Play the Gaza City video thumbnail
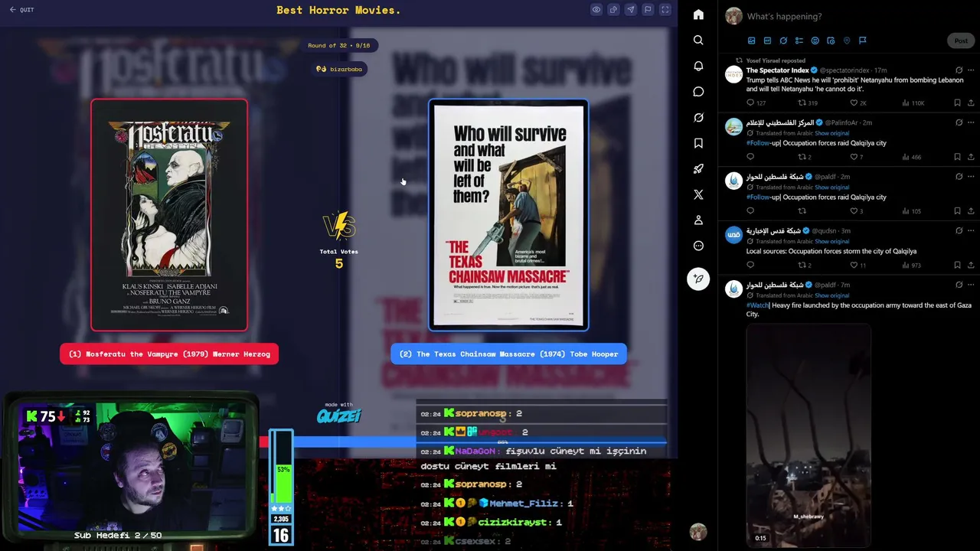 (808, 434)
